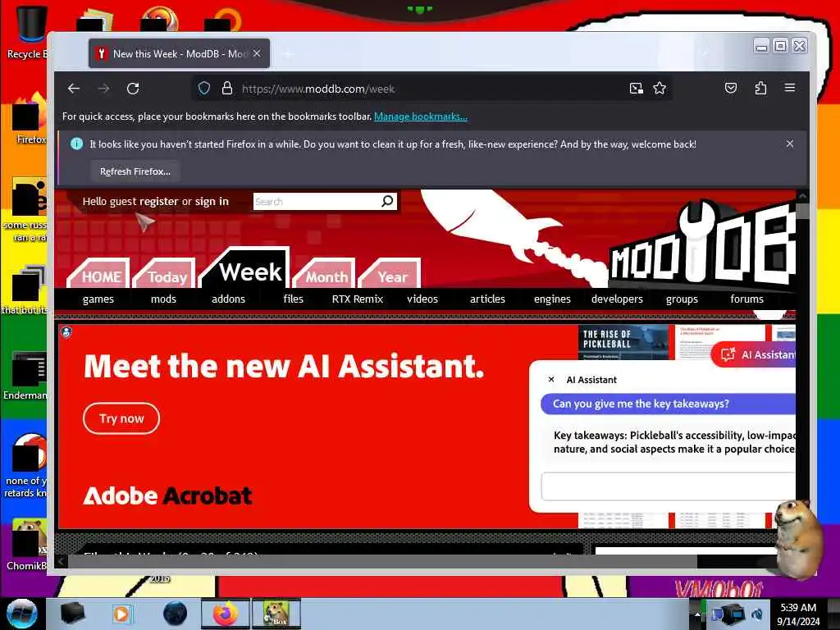Click the register link
This screenshot has width=840, height=630.
[158, 202]
